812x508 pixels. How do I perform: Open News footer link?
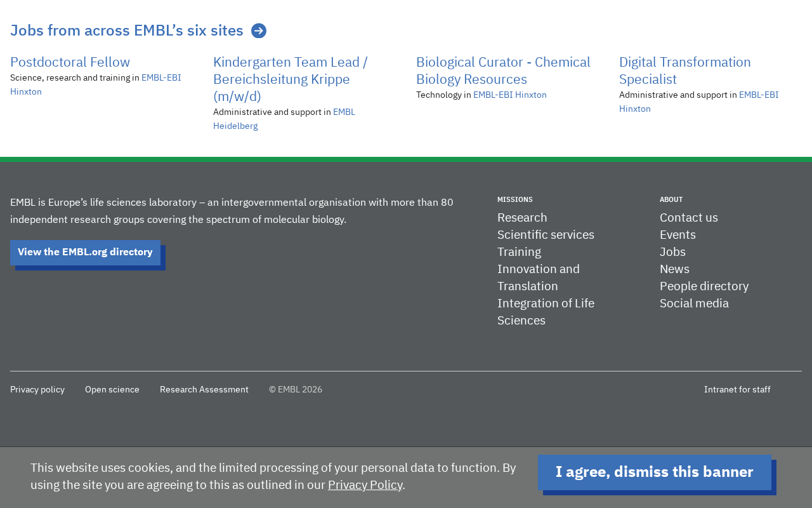pyautogui.click(x=674, y=269)
